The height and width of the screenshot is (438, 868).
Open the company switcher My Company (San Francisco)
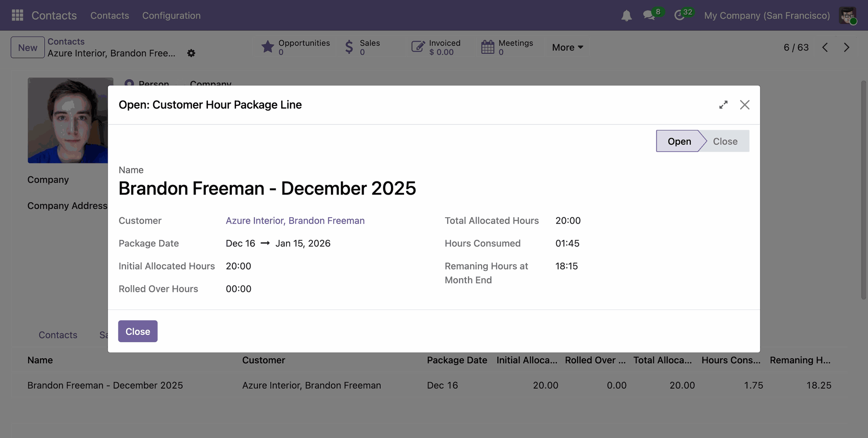point(767,16)
